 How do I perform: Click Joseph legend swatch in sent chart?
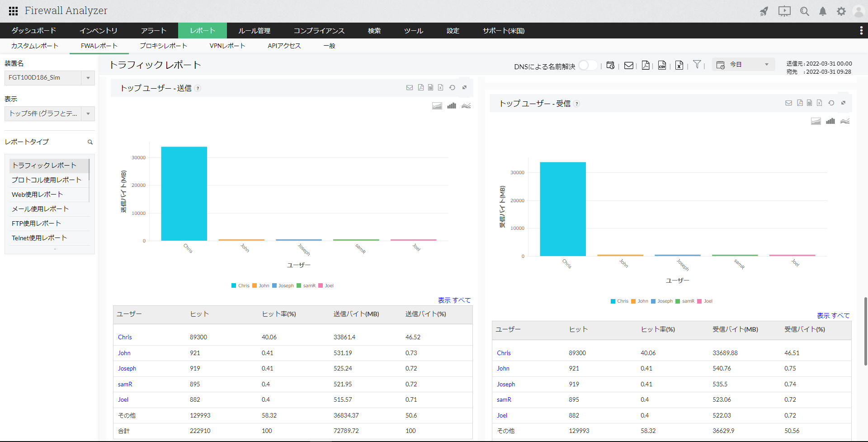tap(274, 286)
